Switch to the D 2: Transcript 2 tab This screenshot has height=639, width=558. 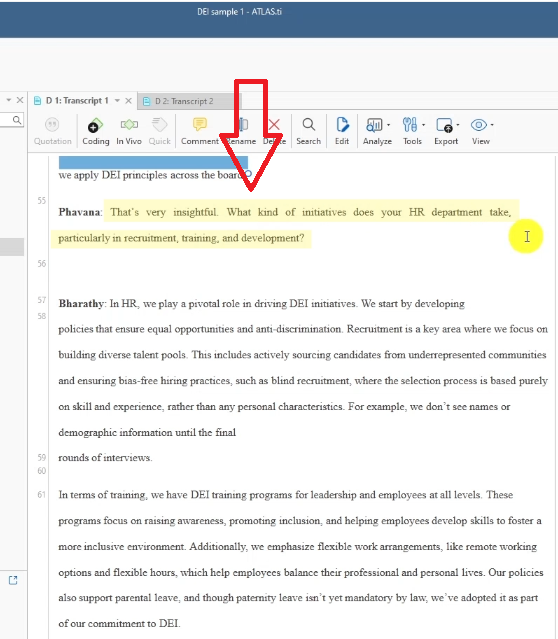pyautogui.click(x=184, y=101)
